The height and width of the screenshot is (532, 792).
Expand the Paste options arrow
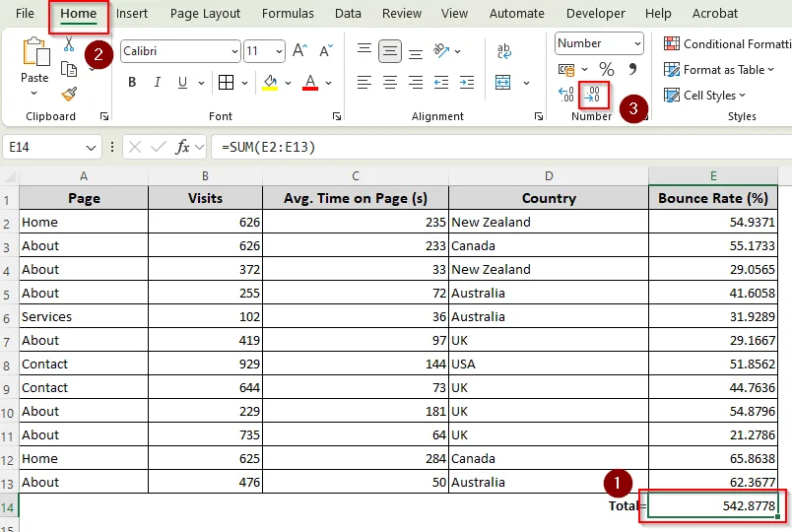click(33, 93)
